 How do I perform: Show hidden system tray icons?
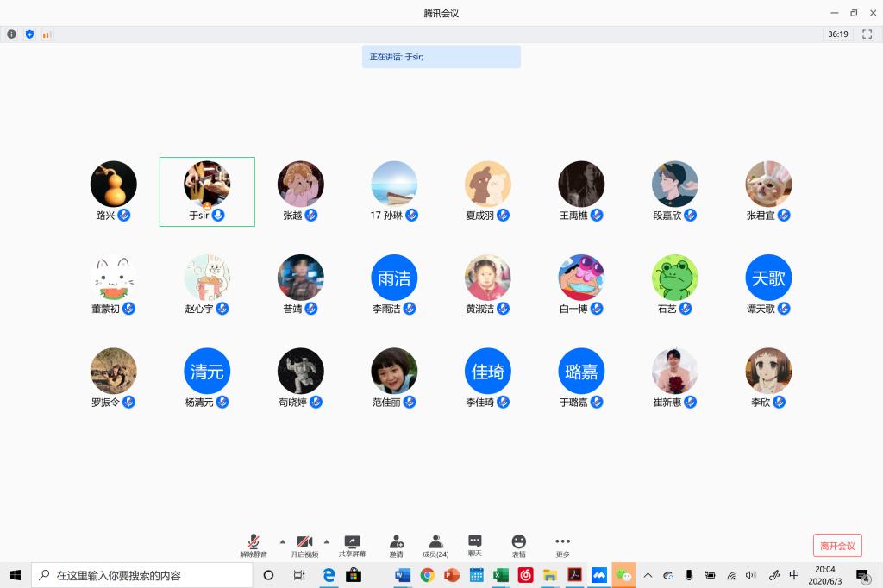click(648, 575)
